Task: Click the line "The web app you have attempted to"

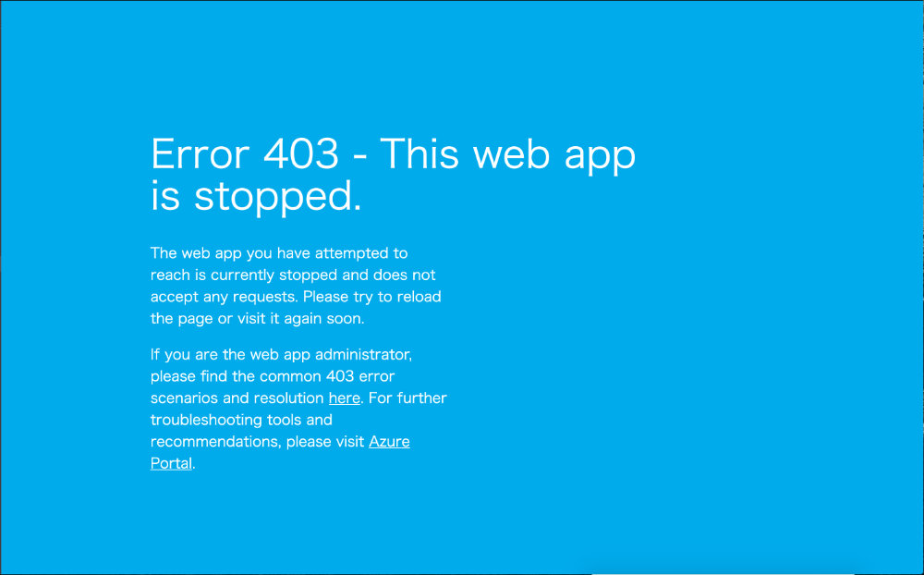Action: tap(279, 253)
